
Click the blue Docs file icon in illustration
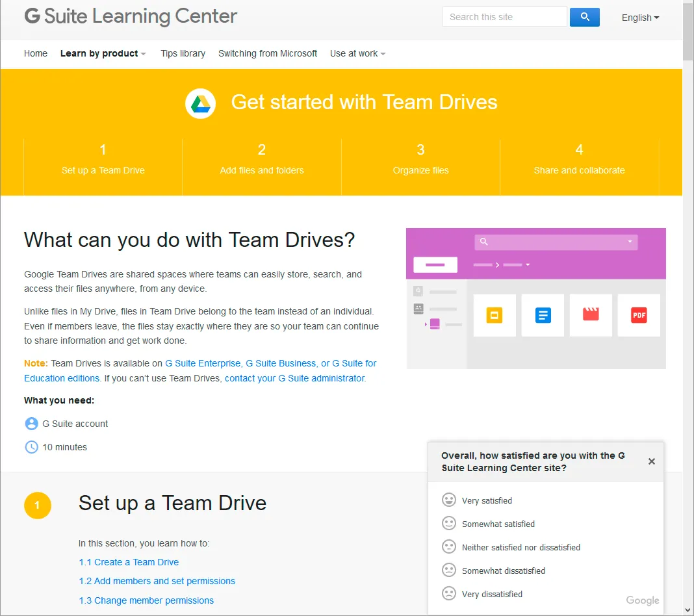(x=543, y=316)
